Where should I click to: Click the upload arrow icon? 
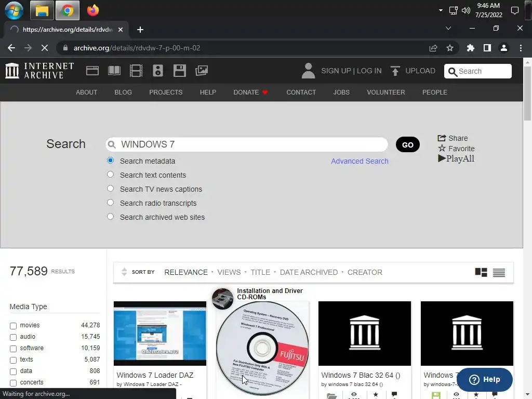[395, 71]
